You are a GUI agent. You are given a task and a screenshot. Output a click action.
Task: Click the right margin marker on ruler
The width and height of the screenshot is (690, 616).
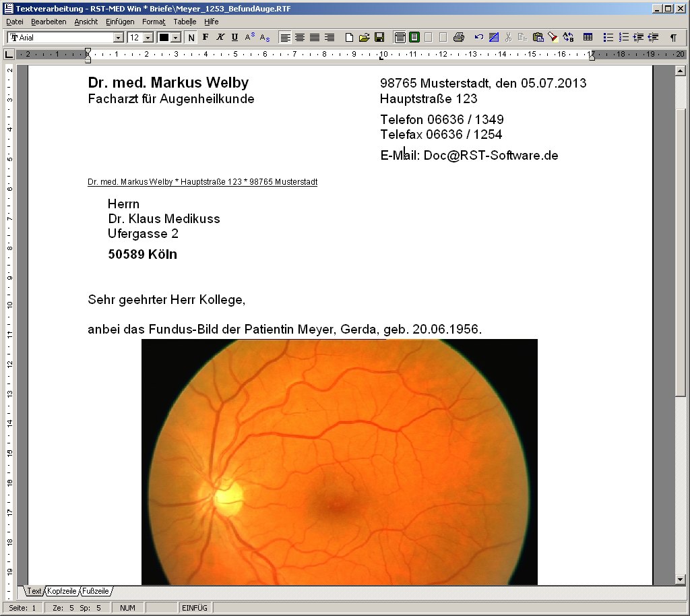pos(592,56)
